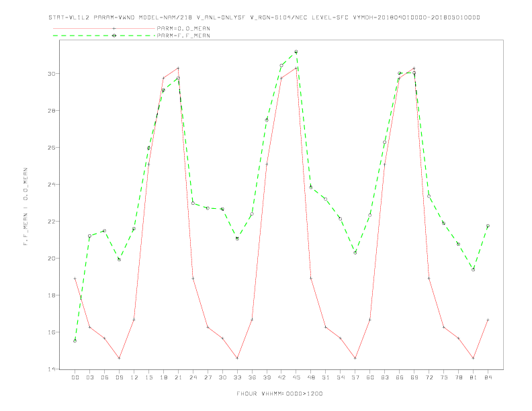Click x-axis forecast hour label 75
The width and height of the screenshot is (532, 411).
444,377
